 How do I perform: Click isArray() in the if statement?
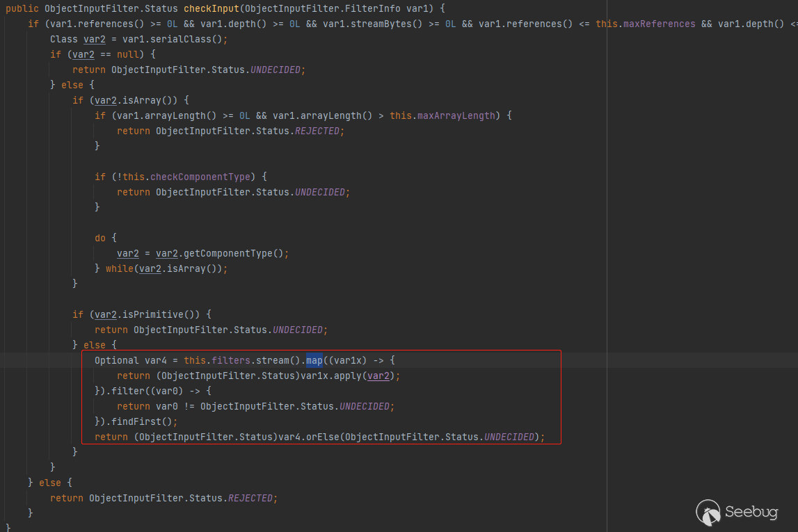point(147,100)
